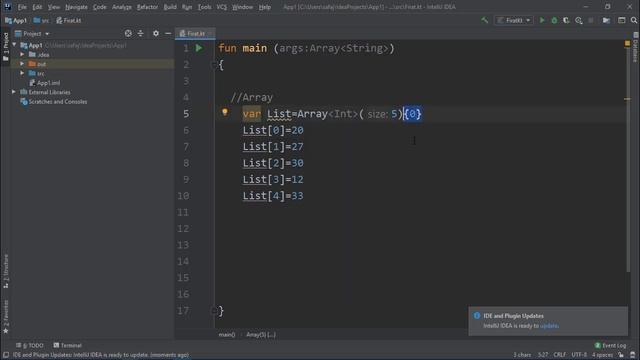640x360 pixels.
Task: Click the Profiler run icon
Action: coord(578,20)
